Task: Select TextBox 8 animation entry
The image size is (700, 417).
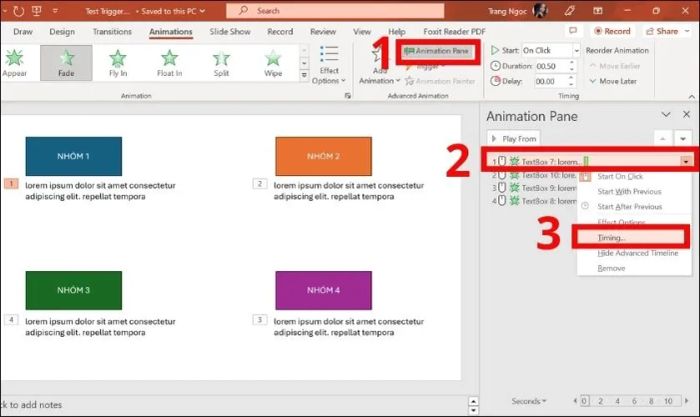Action: pos(533,201)
